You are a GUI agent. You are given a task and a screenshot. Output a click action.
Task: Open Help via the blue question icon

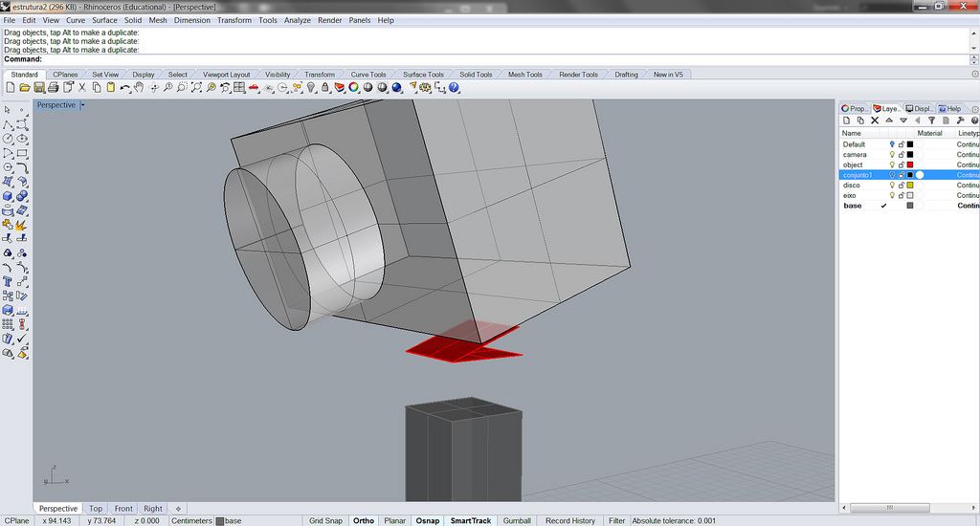pyautogui.click(x=454, y=88)
